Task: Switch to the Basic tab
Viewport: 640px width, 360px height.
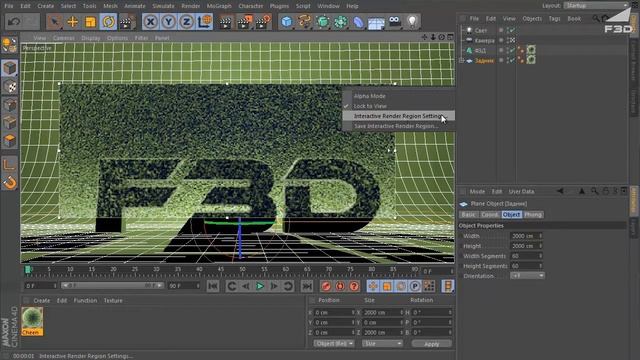Action: (468, 215)
